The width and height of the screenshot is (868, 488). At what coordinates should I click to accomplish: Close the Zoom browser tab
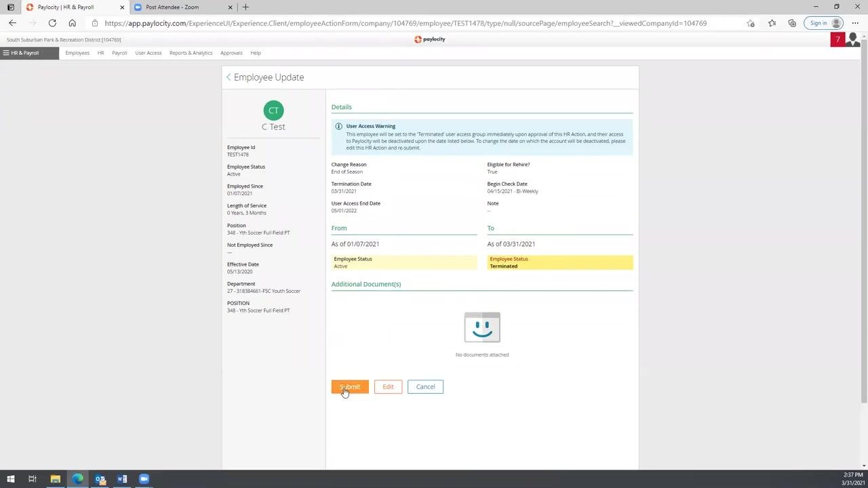pos(230,7)
